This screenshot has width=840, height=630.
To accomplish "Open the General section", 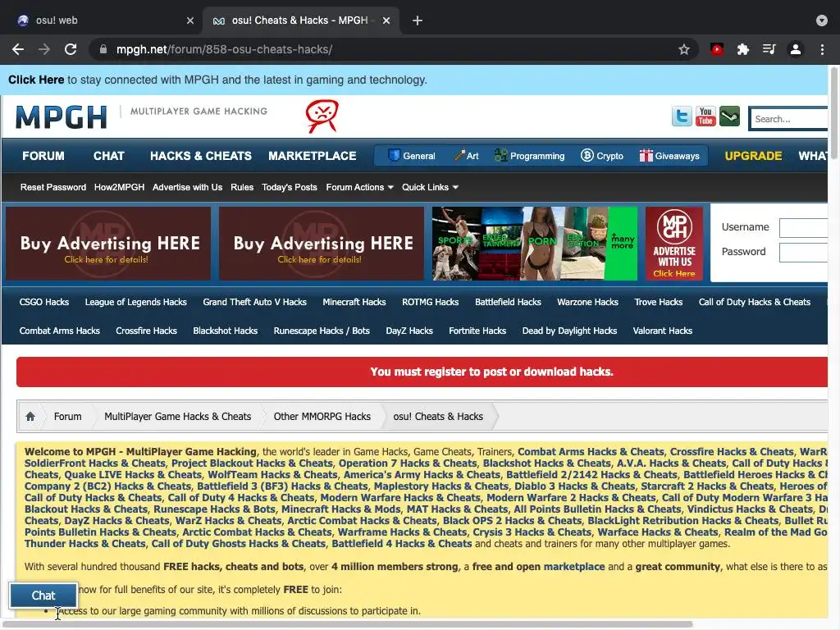I will [412, 156].
